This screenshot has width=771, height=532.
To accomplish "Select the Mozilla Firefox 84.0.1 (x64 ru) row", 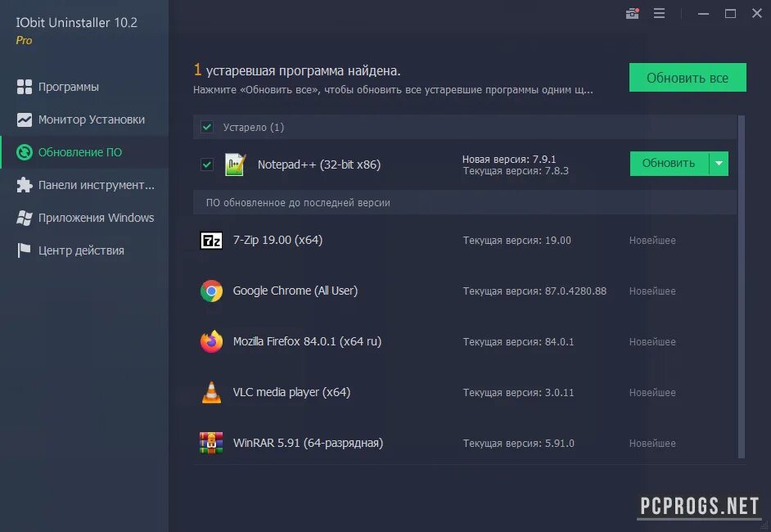I will coord(465,341).
